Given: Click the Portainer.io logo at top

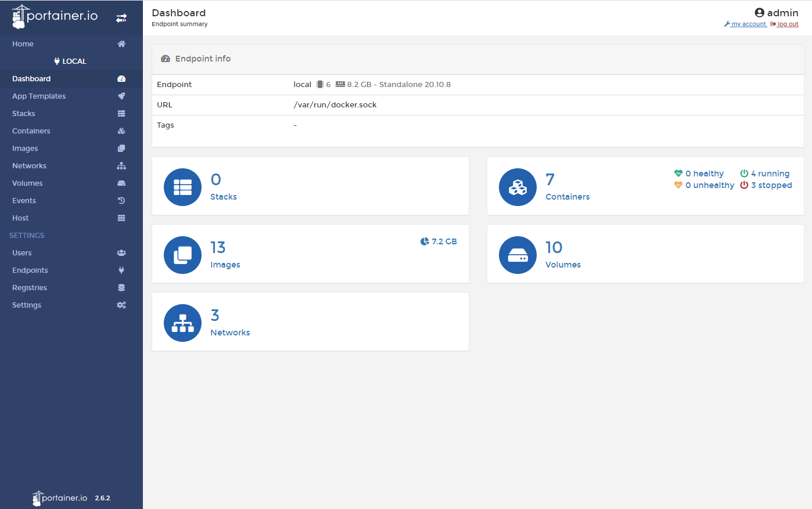Looking at the screenshot, I should (x=55, y=16).
